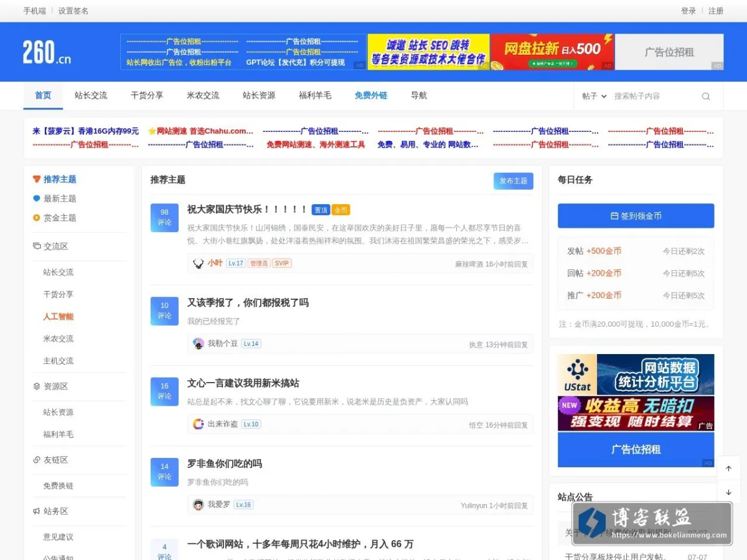Click the UStat 网站数据统计分析平台 ad
This screenshot has height=560, width=747.
pyautogui.click(x=636, y=375)
